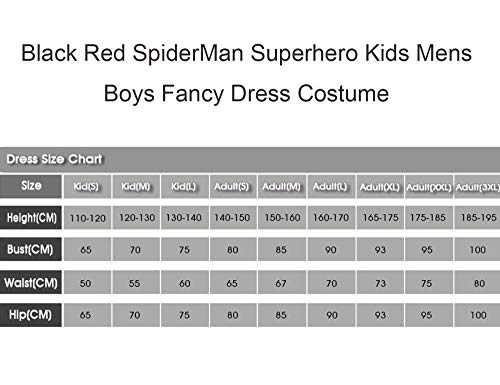This screenshot has height=385, width=500.
Task: Select the Size row label cell
Action: pyautogui.click(x=31, y=186)
